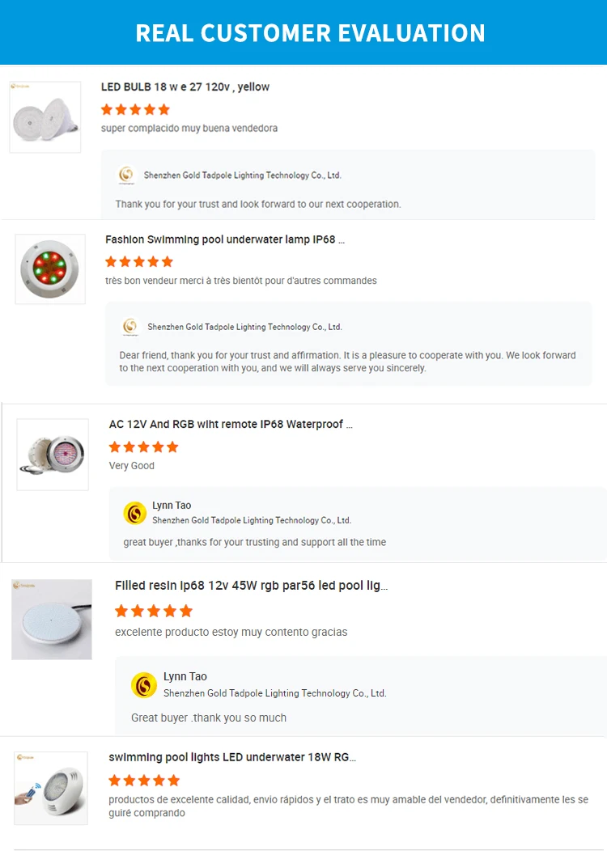Click five-star rating under LED BULB review
Screen dimensions: 607x868
tap(135, 109)
